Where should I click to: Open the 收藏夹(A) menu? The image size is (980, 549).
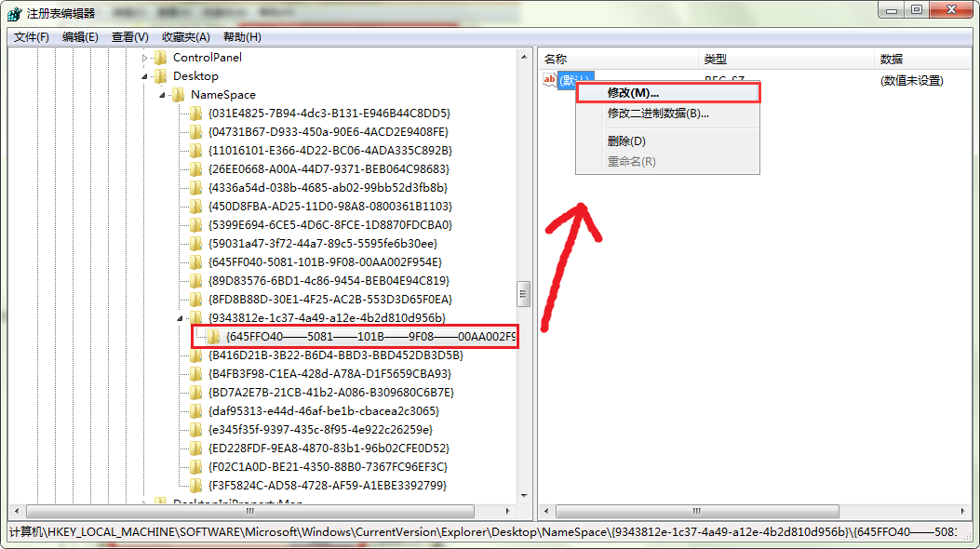185,37
